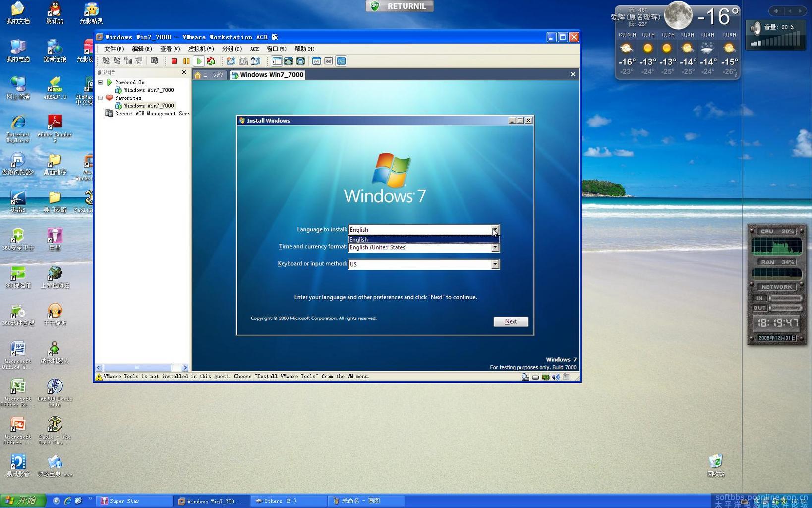Open 回收站 recycle bin icon
Image resolution: width=812 pixels, height=508 pixels.
(716, 465)
